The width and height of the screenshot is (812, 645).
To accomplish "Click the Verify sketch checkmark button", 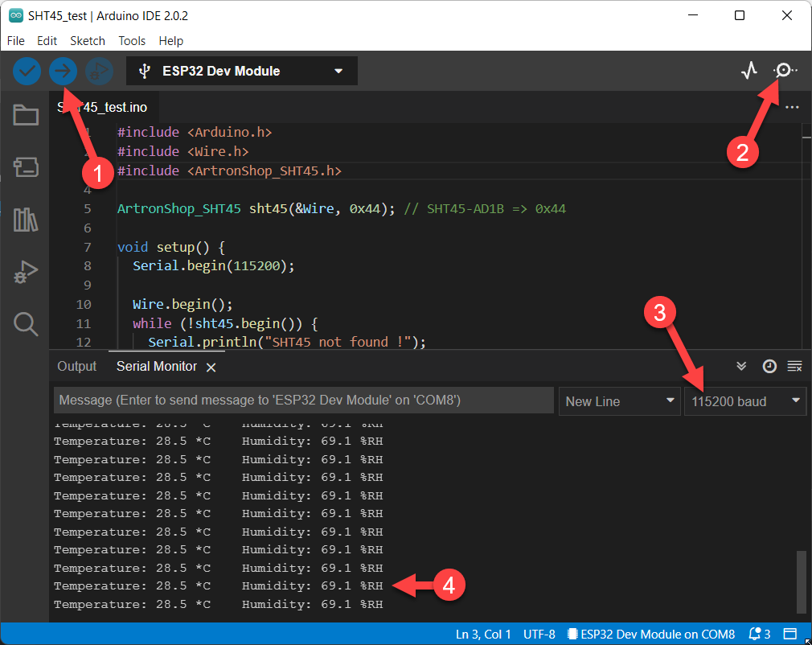I will pos(27,71).
